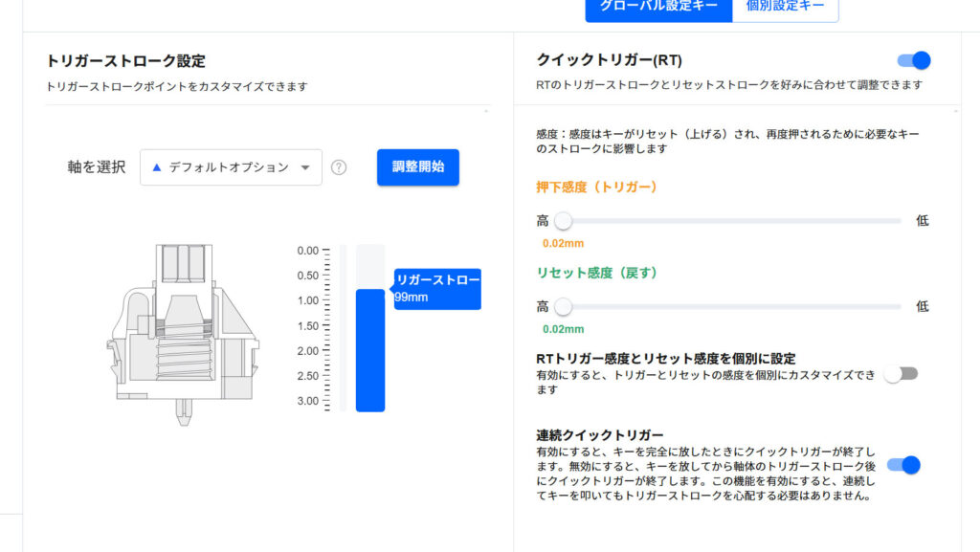
Task: Turn off the 連続クイックトリガー toggle
Action: [x=903, y=465]
